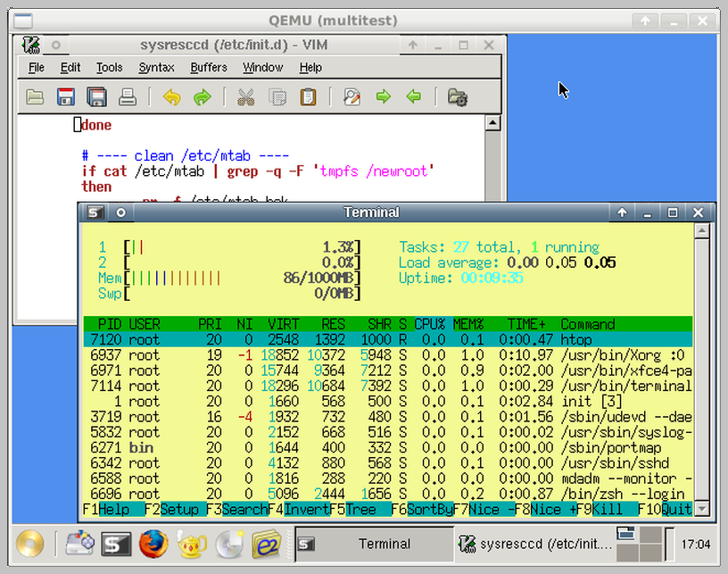728x574 pixels.
Task: Open Find and Replace toolbar icon
Action: pyautogui.click(x=352, y=97)
